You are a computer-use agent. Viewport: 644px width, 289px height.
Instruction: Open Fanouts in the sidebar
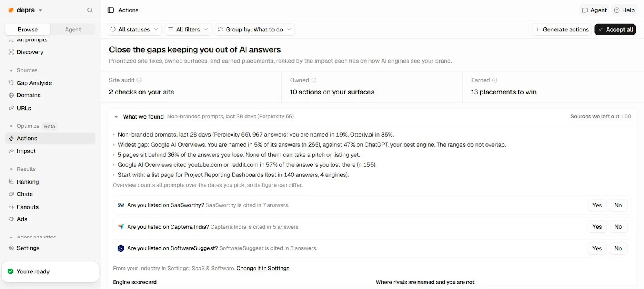point(50,207)
